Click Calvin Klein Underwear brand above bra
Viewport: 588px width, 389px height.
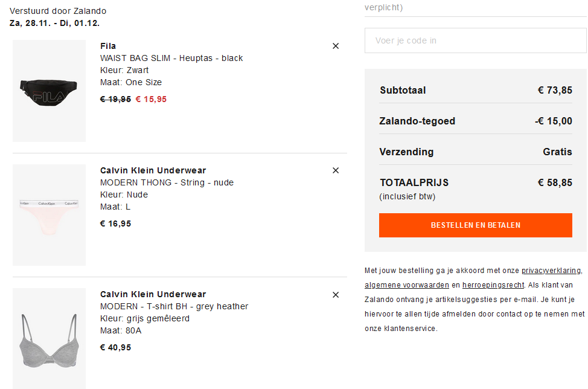(x=153, y=295)
